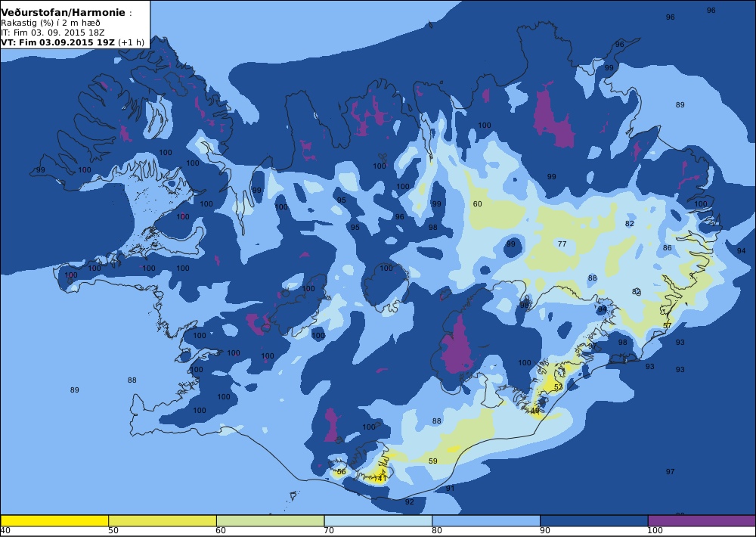Click the 'Rakastig (%) í 2 m hæð' subtitle
Screen dimensions: 756x537
coord(51,23)
